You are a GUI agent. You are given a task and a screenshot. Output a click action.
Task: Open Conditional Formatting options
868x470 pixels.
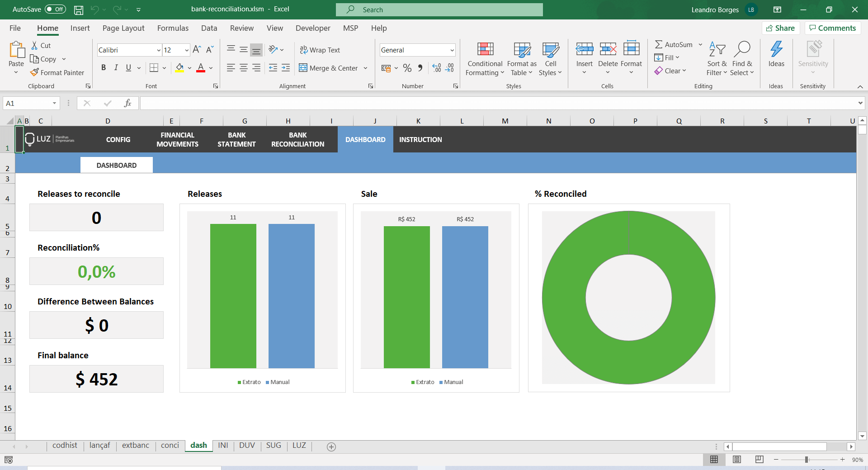484,58
